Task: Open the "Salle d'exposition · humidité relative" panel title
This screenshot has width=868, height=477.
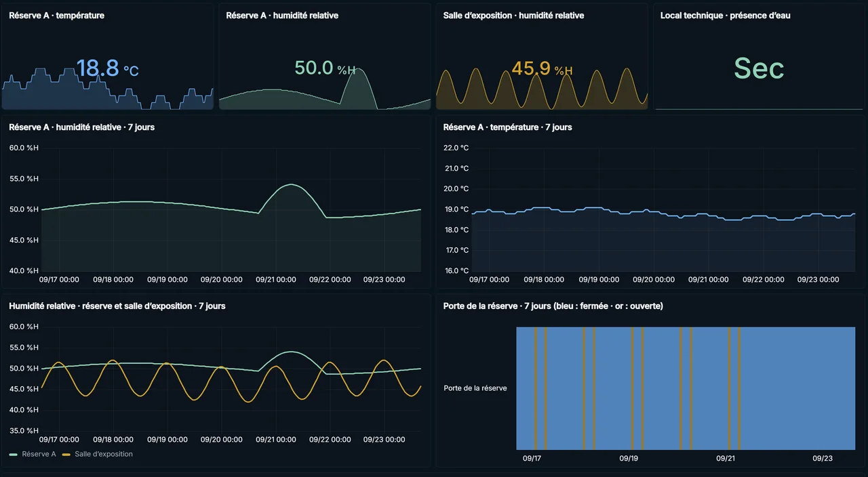Action: tap(513, 15)
